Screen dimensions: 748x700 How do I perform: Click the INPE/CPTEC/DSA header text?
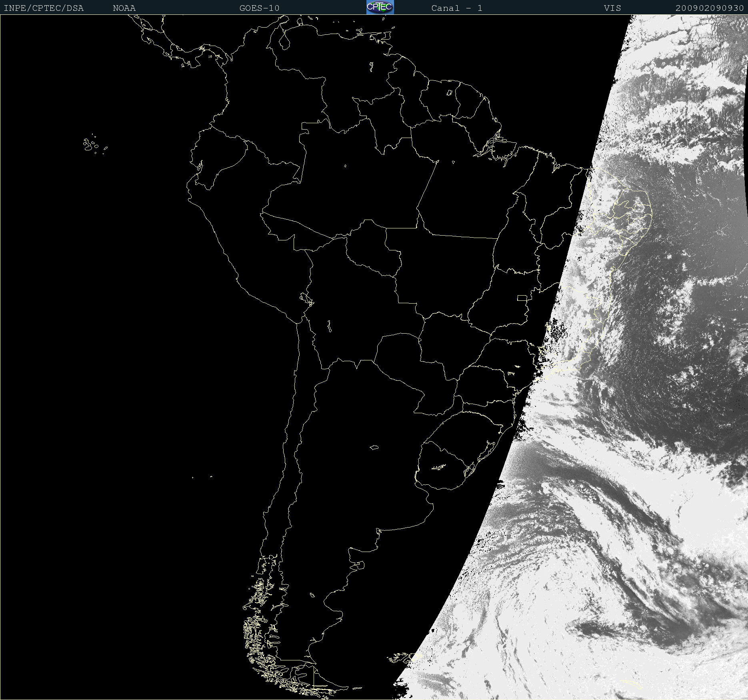44,8
